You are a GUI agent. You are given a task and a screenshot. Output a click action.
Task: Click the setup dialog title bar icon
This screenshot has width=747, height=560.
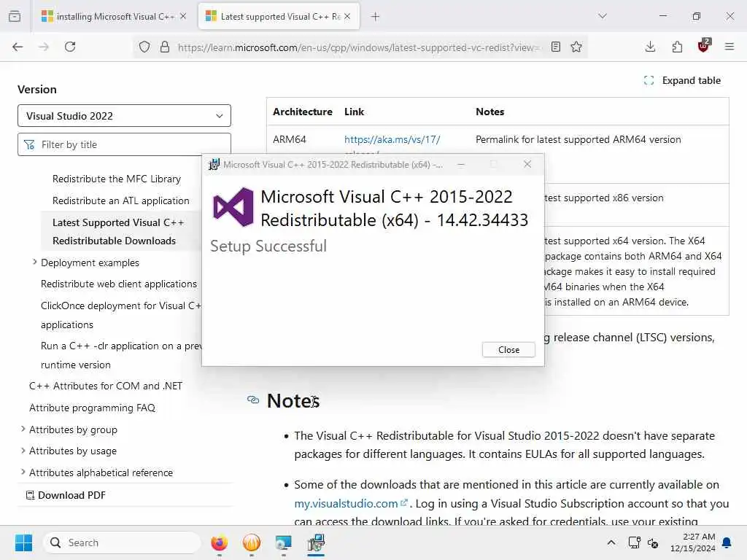[214, 164]
